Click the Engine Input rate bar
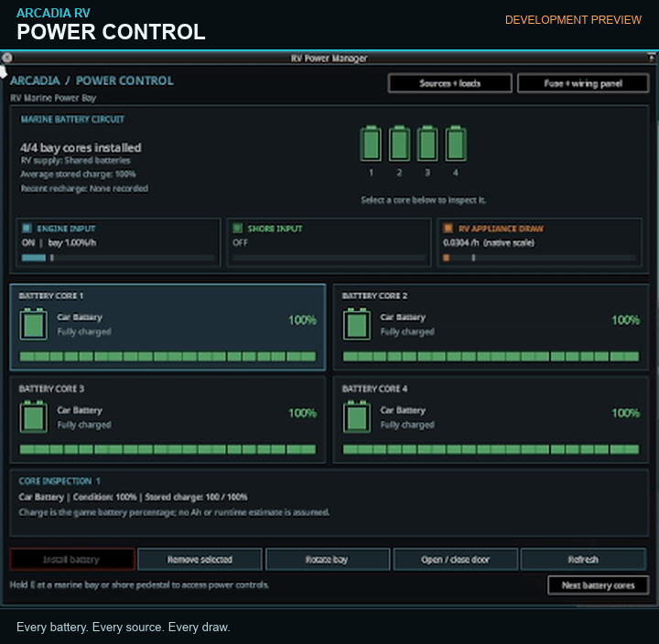This screenshot has width=659, height=644. tap(118, 258)
